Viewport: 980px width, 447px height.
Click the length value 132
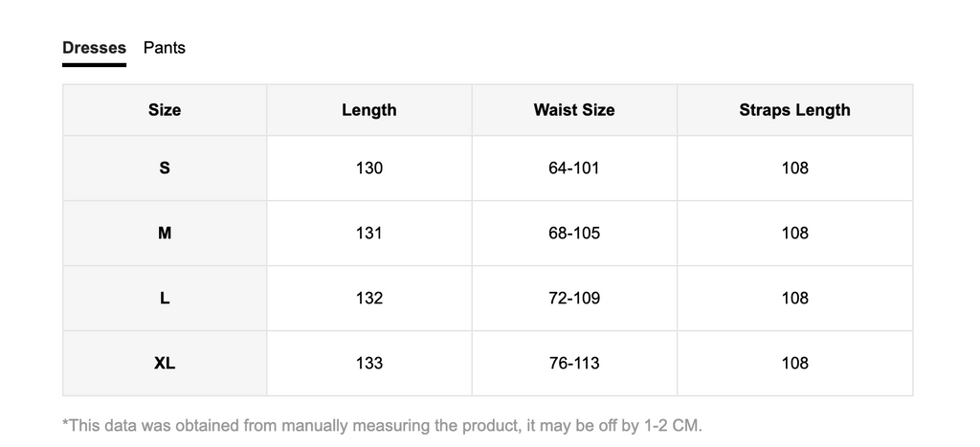(369, 299)
